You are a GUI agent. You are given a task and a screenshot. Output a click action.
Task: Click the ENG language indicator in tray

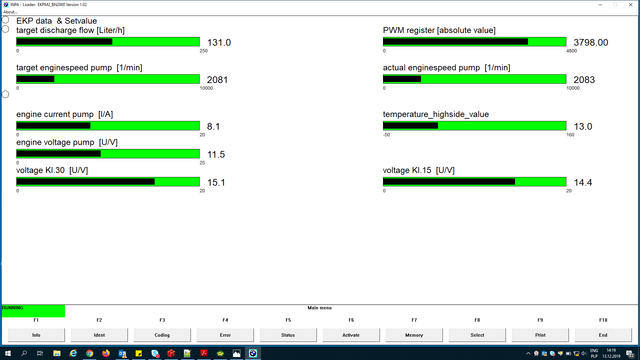pos(594,351)
